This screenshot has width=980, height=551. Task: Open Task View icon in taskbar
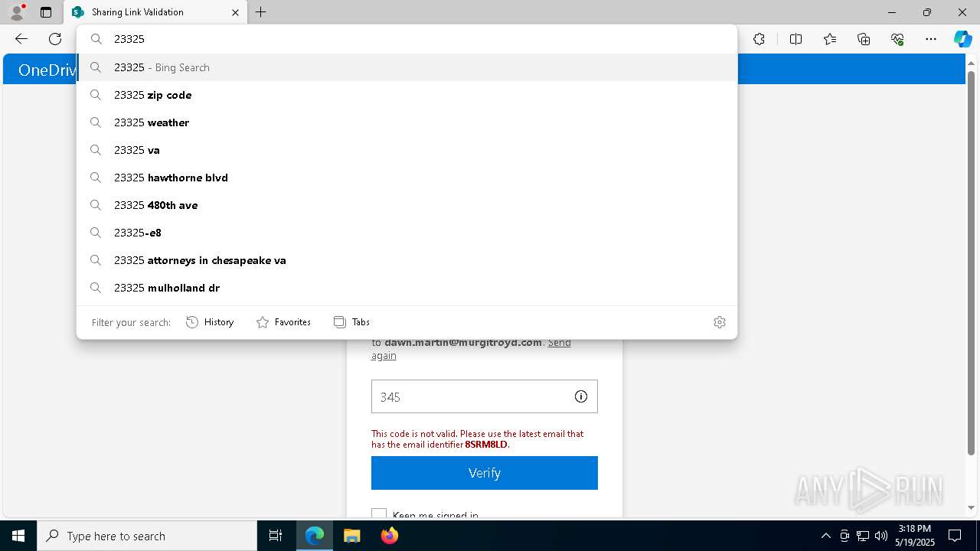276,536
